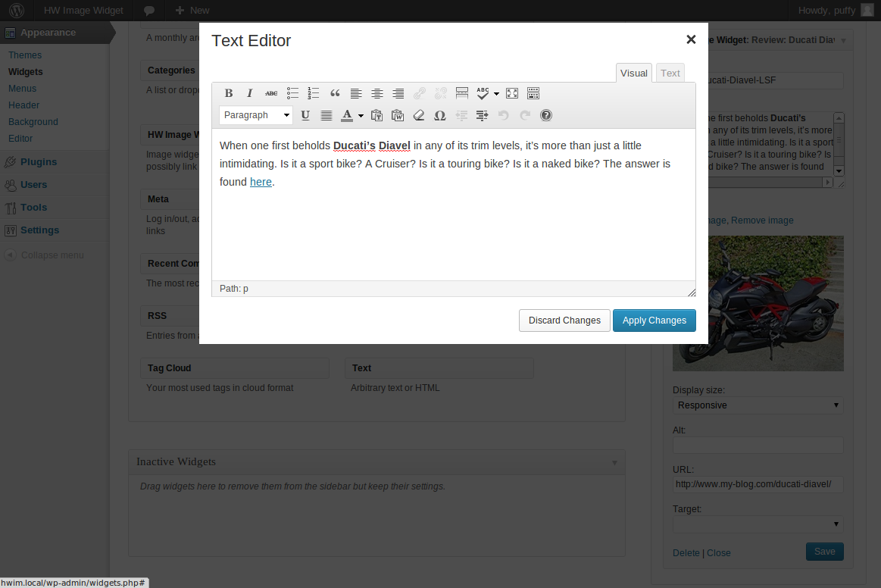
Task: Click comments bubble in admin bar
Action: point(149,10)
